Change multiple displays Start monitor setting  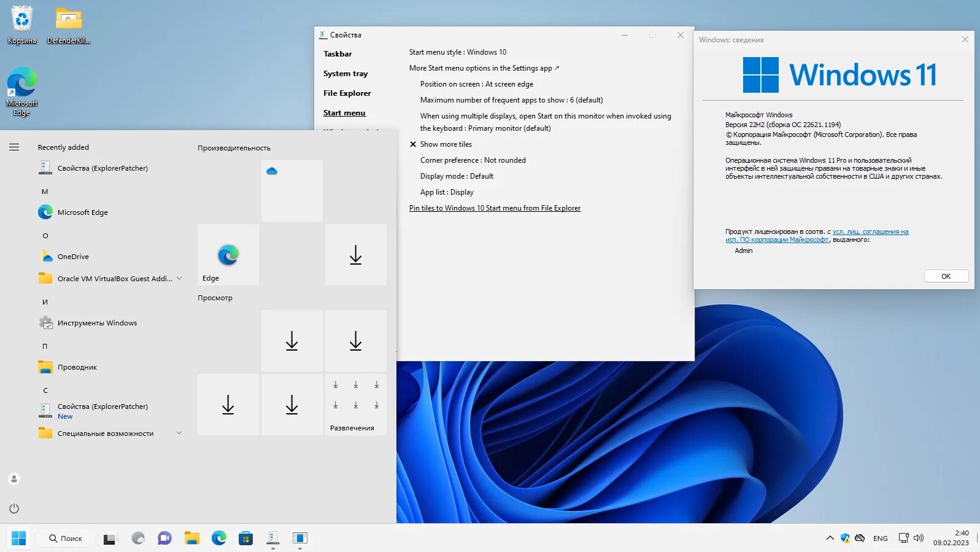click(546, 122)
